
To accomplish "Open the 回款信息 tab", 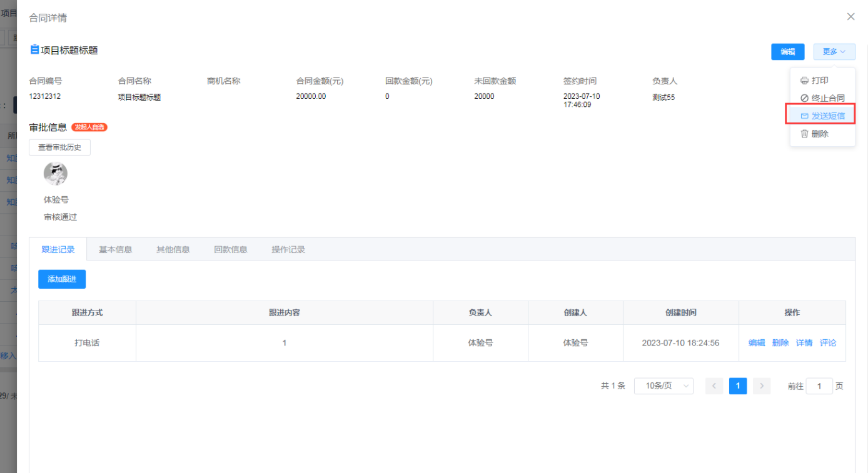I will (230, 249).
